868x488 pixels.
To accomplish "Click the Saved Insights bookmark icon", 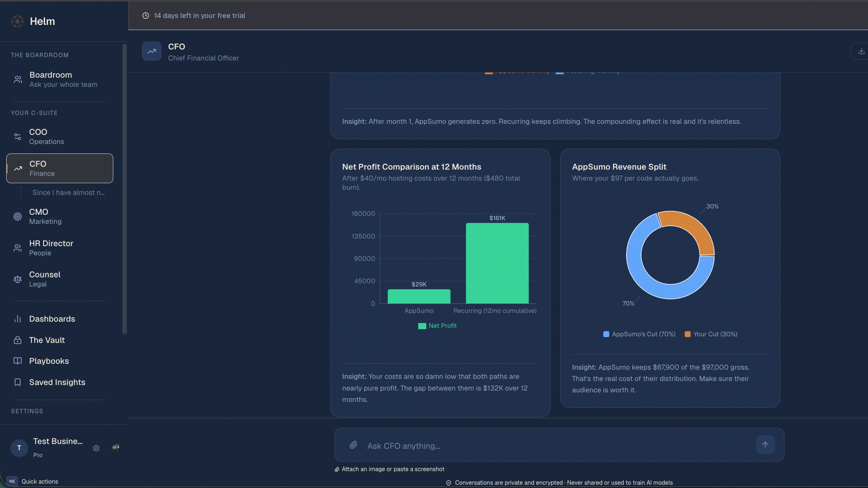I will [18, 382].
